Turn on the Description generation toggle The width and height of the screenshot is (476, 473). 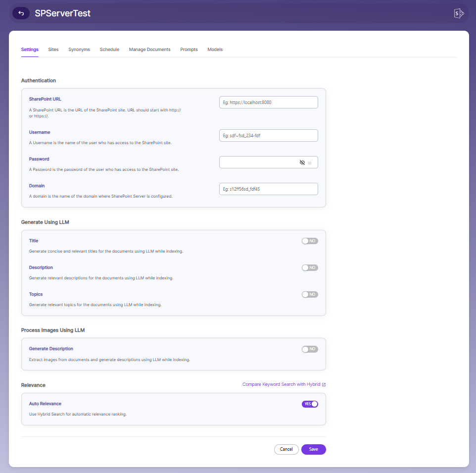point(310,267)
